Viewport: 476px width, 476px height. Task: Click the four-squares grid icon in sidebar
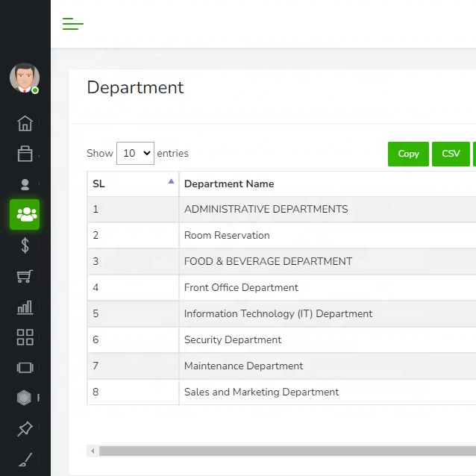[x=25, y=337]
